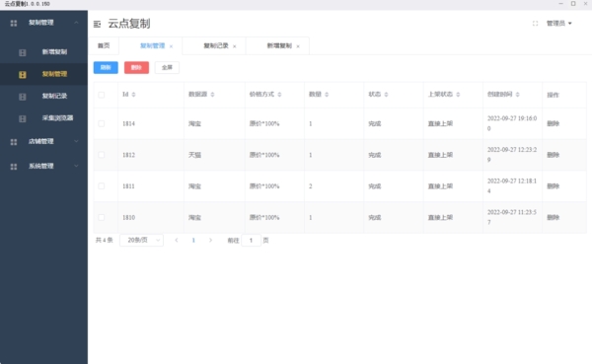Click the icon beside 采集浏览器 in sidebar

[23, 118]
